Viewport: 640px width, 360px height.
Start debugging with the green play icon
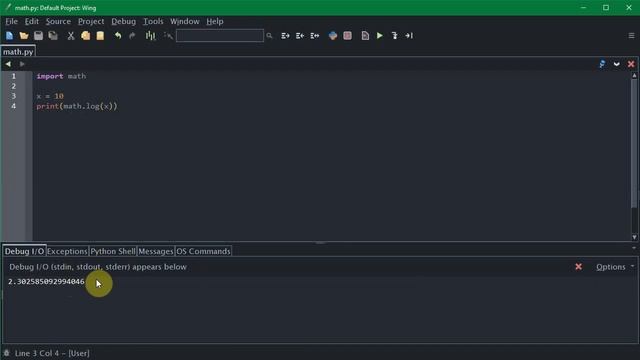380,36
